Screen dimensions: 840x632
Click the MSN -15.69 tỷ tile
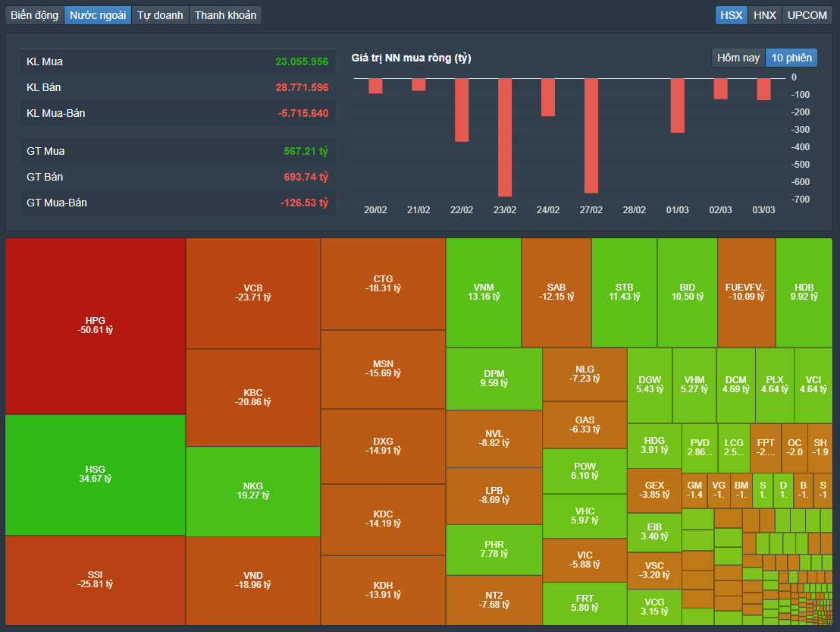tap(383, 369)
